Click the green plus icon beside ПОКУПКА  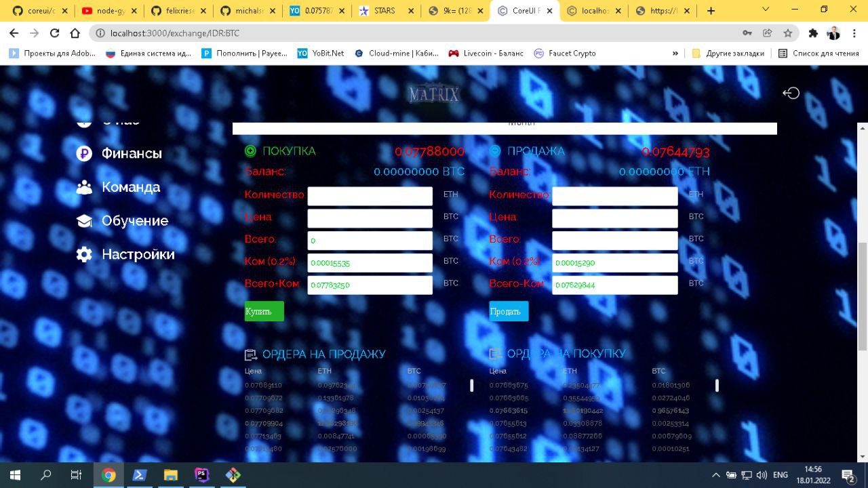coord(250,151)
